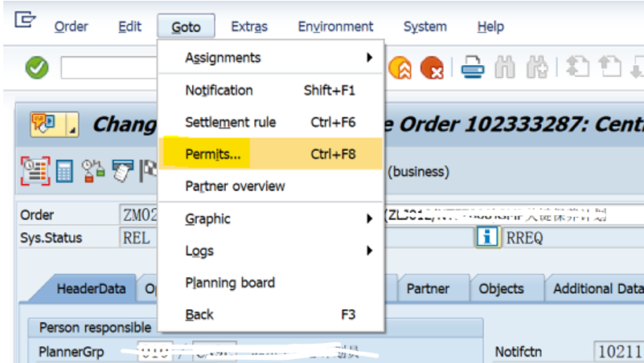This screenshot has width=644, height=363.
Task: Open the System menu
Action: tap(425, 27)
